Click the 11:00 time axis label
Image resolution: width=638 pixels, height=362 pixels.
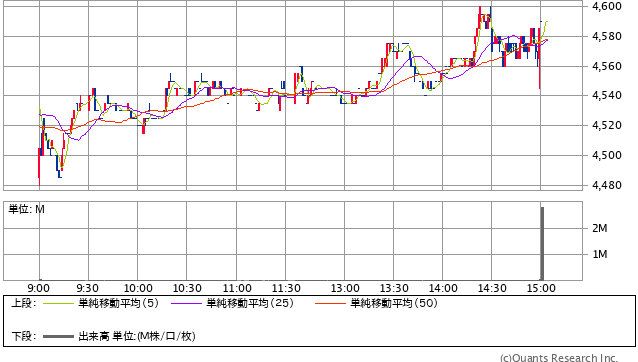pyautogui.click(x=237, y=288)
